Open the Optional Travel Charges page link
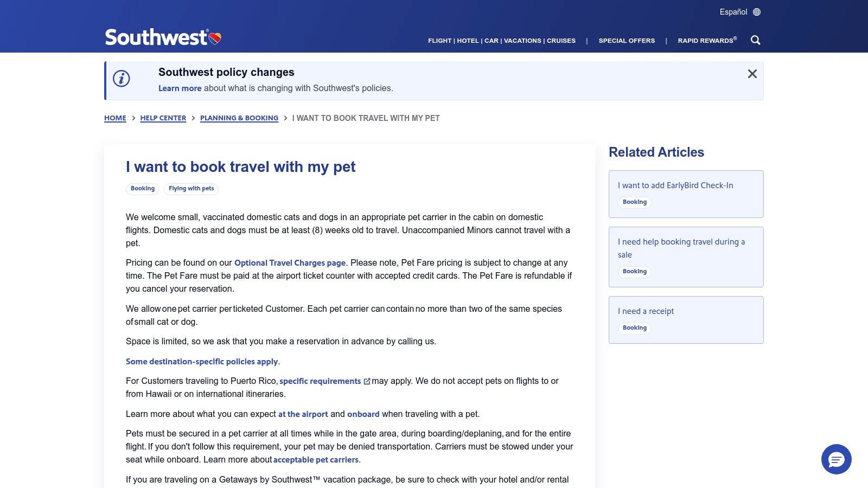 tap(290, 262)
